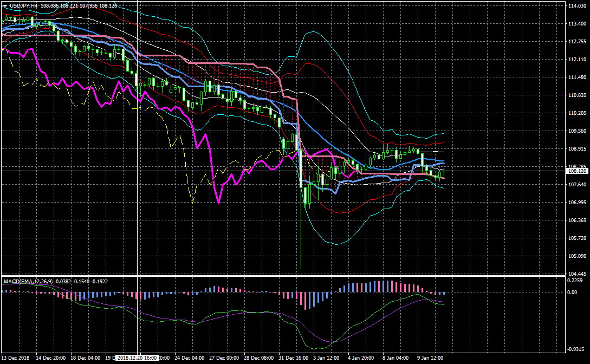The image size is (590, 364).
Task: Click the triangle arrow beside USDJPY,H4
Action: pos(5,5)
